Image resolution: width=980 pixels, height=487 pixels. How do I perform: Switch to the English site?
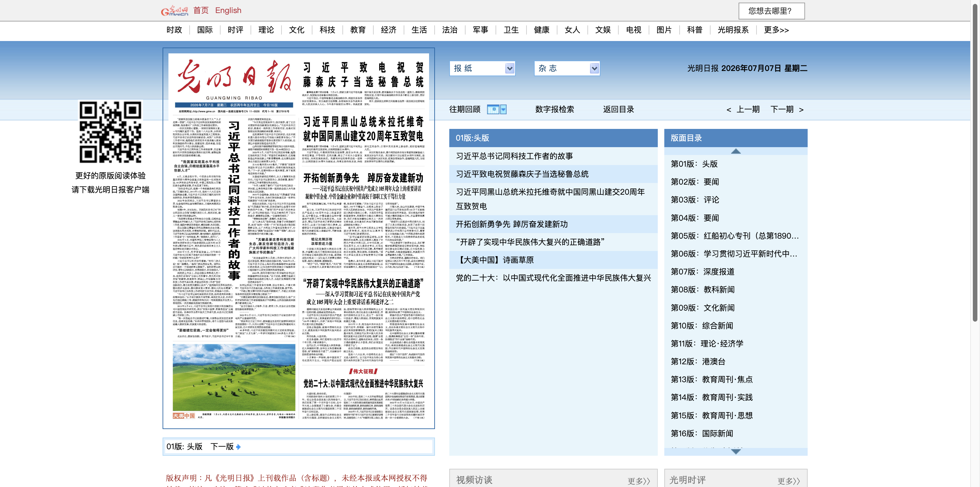228,10
